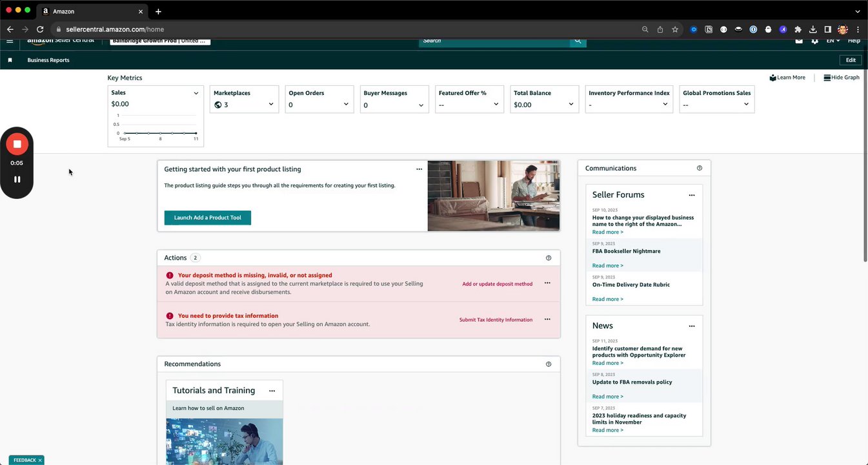Open the Seller Central hamburger menu
This screenshot has width=868, height=465.
click(10, 41)
